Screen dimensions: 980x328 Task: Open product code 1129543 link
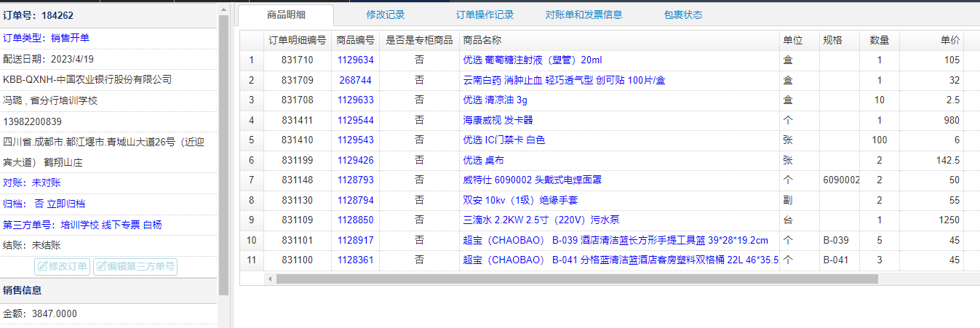[x=355, y=140]
